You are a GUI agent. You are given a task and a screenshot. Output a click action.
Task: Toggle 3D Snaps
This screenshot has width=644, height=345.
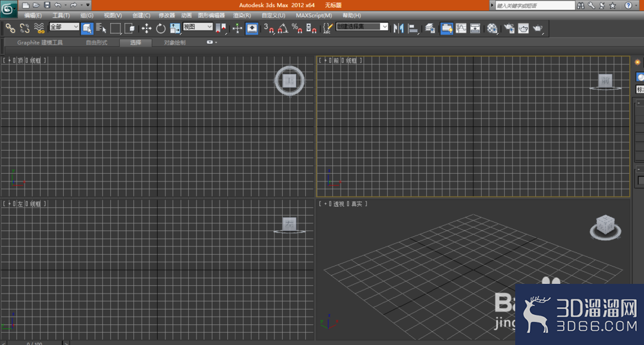point(269,28)
